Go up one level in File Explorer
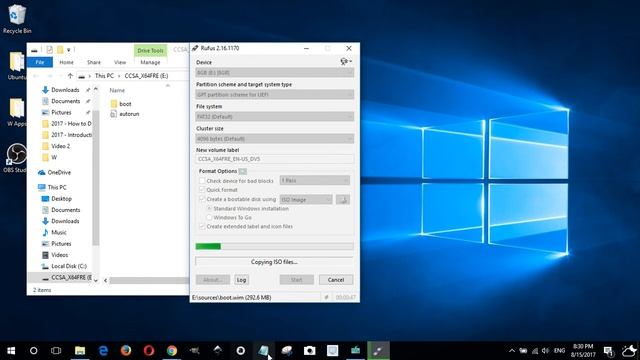Image resolution: width=640 pixels, height=360 pixels. click(70, 76)
